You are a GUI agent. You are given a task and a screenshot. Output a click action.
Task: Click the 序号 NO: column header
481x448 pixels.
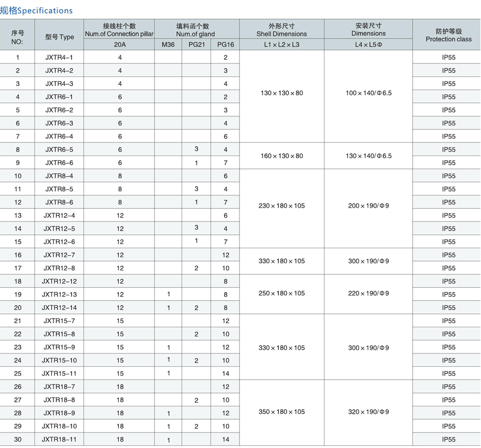coord(17,36)
